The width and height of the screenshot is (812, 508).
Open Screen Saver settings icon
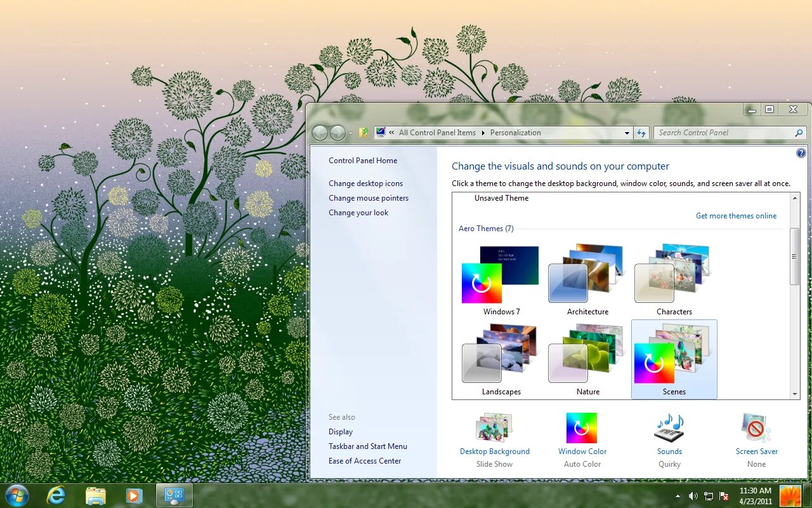[756, 427]
